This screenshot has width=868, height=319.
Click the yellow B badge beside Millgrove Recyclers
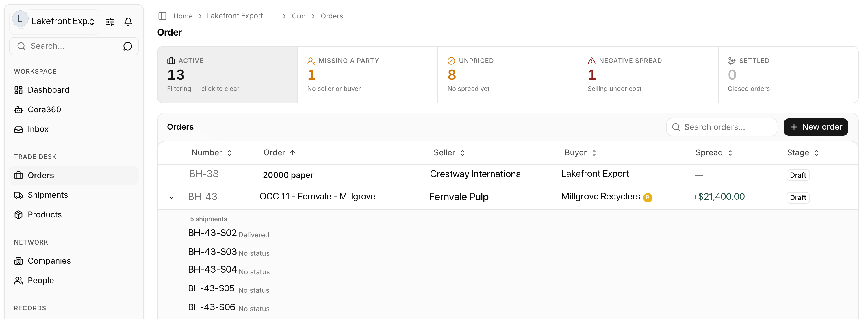click(648, 197)
